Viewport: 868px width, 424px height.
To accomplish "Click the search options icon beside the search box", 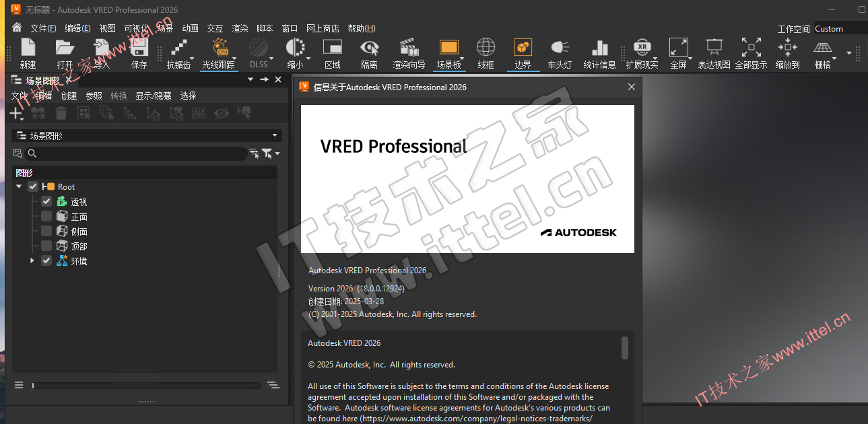I will pos(18,153).
